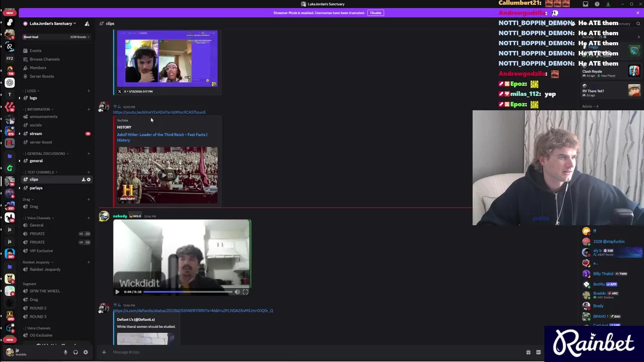Add channel to GENERAL DISCUSSIONS category
644x362 pixels.
click(x=89, y=154)
